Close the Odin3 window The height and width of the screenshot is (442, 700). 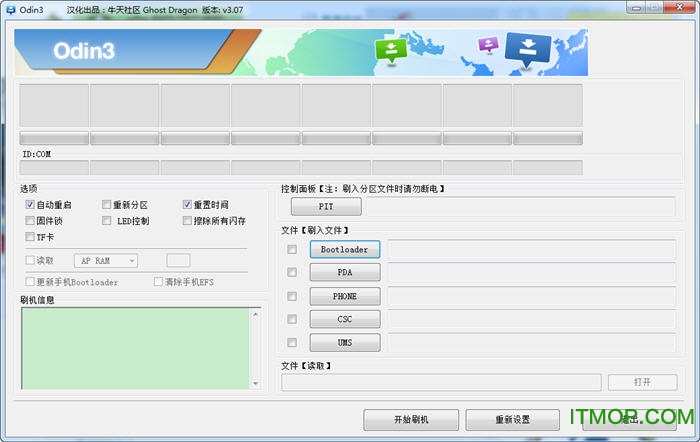[679, 8]
